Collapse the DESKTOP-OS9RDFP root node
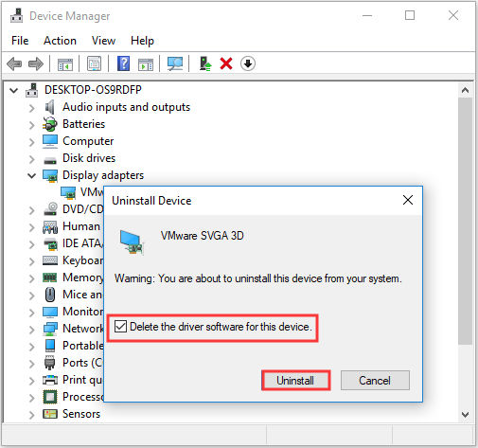 click(x=13, y=90)
